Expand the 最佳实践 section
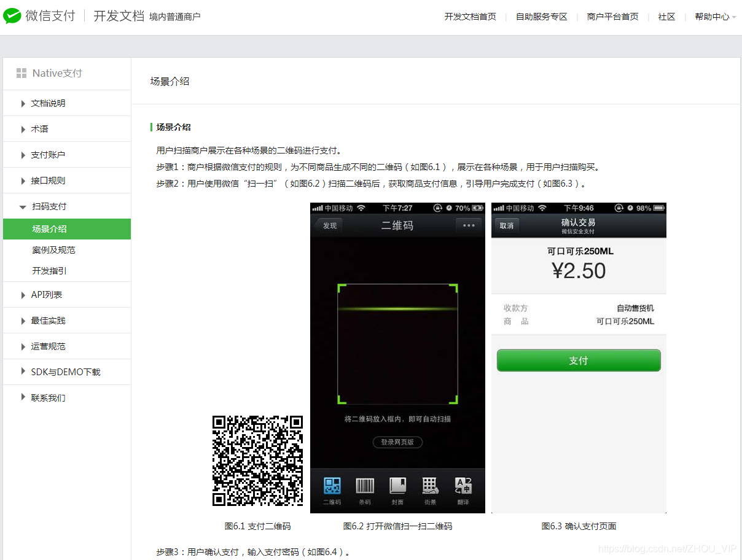The image size is (742, 560). pyautogui.click(x=67, y=321)
